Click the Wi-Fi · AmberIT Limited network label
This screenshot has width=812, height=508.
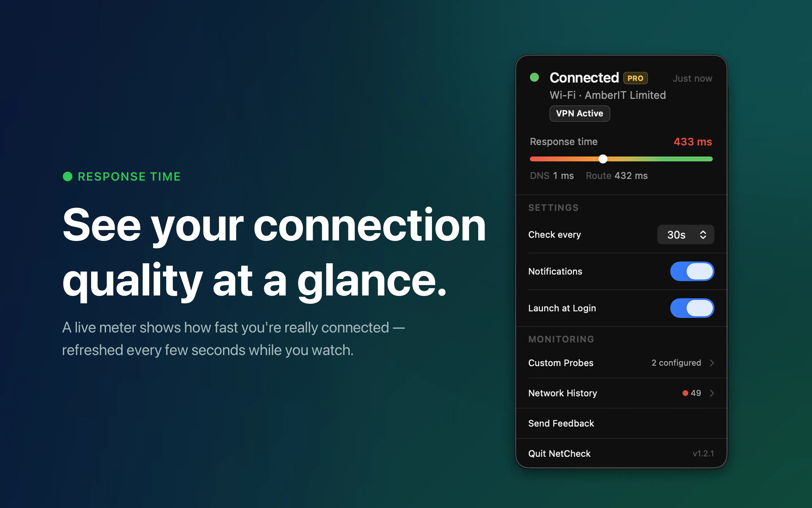pyautogui.click(x=607, y=95)
